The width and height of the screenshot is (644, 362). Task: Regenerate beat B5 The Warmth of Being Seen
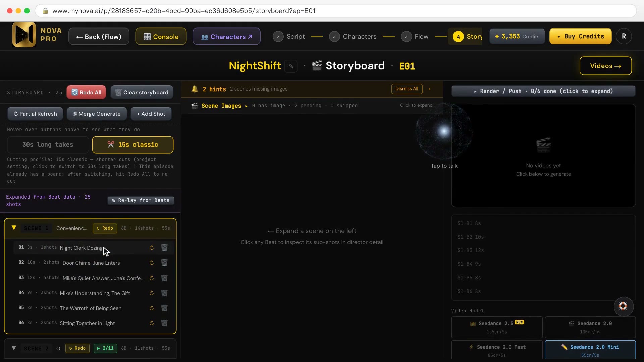(152, 308)
